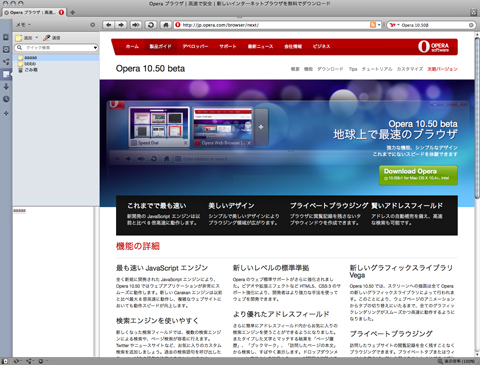Screen dimensions: 480x365
Task: Click the RSS feed icon in address bar
Action: [x=373, y=25]
